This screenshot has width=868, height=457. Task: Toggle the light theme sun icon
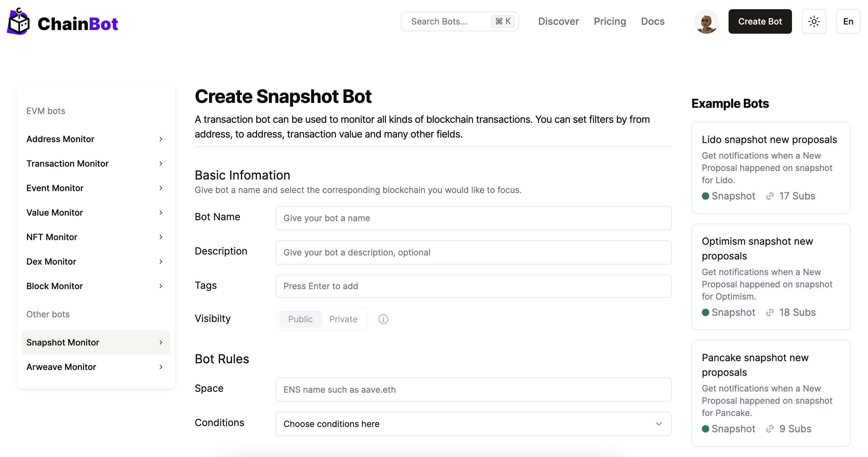pos(814,21)
